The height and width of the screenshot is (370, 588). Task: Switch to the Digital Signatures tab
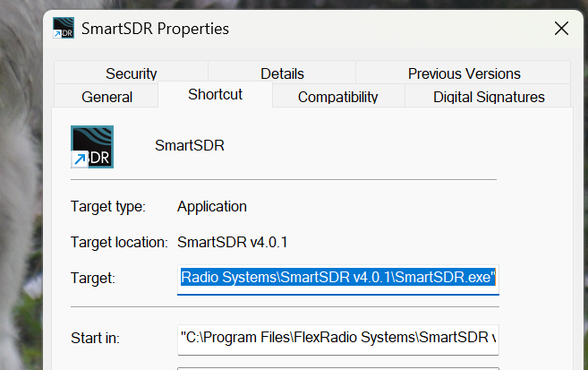pos(489,97)
